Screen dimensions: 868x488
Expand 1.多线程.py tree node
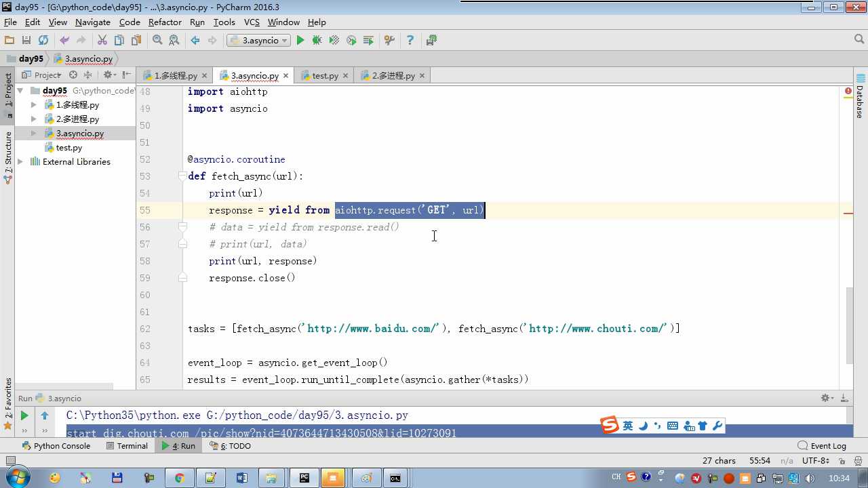[34, 105]
